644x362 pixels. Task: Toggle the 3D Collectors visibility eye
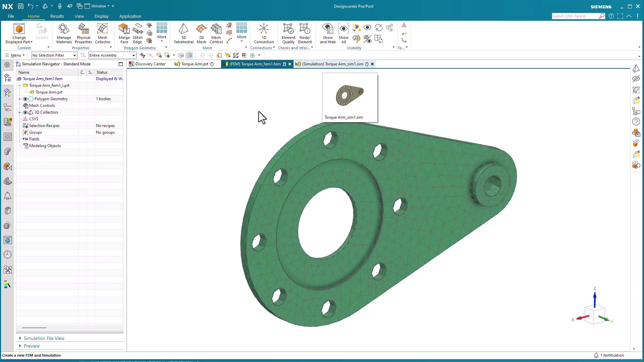click(25, 112)
